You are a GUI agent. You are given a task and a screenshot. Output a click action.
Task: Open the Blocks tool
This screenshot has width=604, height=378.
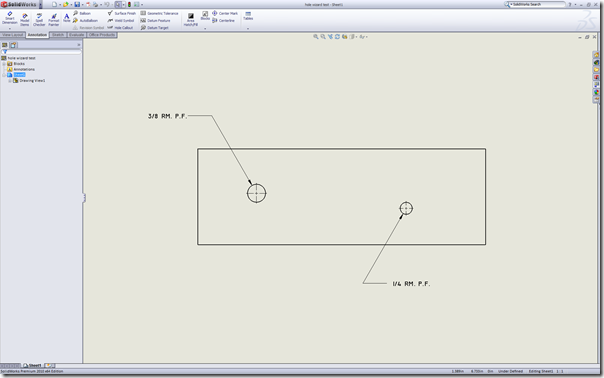pos(205,16)
